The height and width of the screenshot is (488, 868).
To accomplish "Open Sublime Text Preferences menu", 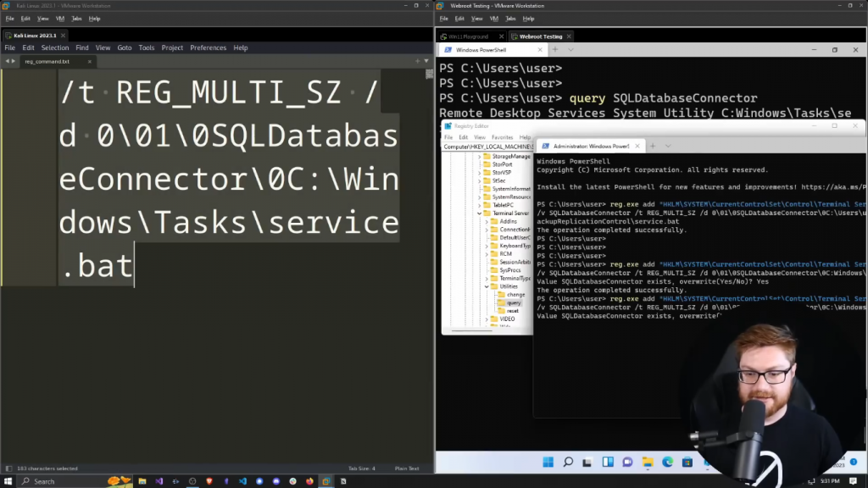I will [209, 47].
